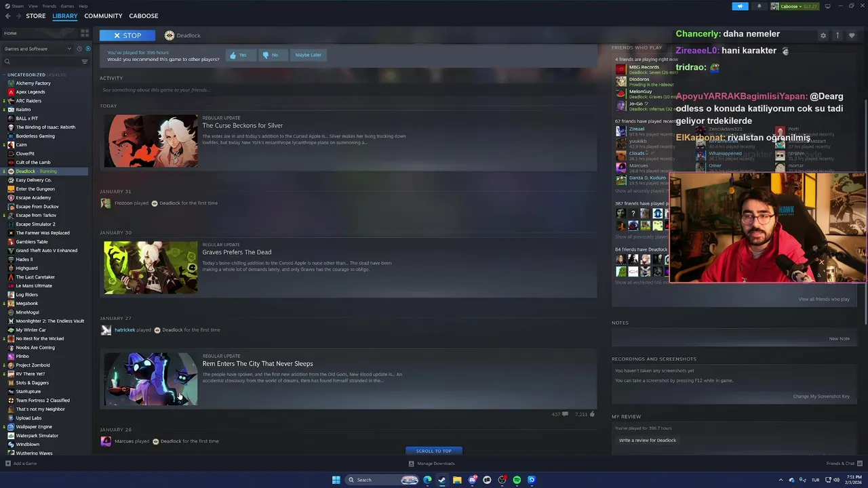The image size is (868, 488).
Task: Open the CABOOSE profile tab
Action: (x=144, y=16)
